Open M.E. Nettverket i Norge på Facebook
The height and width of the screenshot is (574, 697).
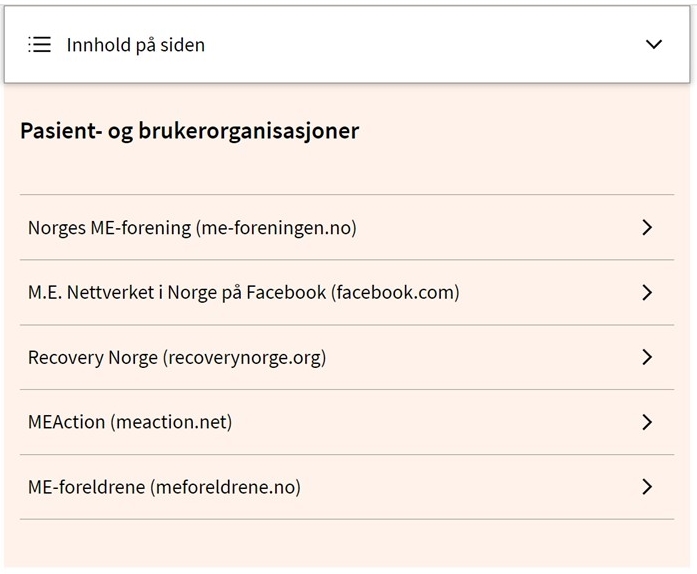177,293
